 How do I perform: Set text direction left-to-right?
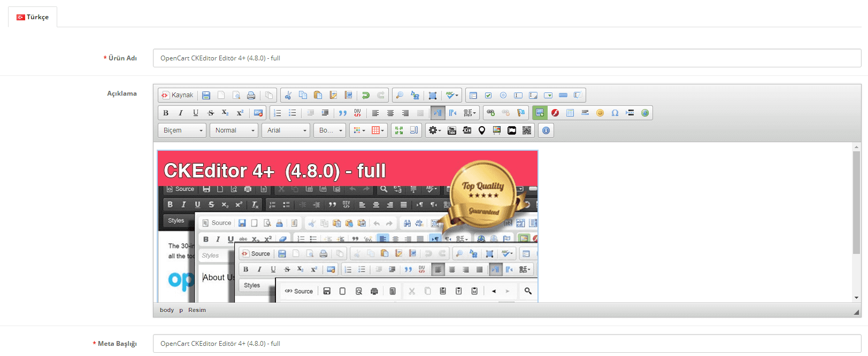click(438, 113)
